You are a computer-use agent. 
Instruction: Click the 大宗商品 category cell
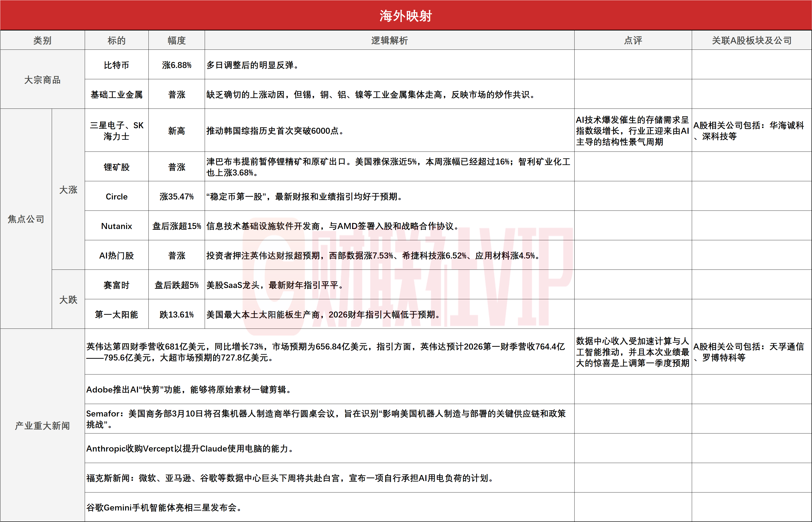coord(42,80)
